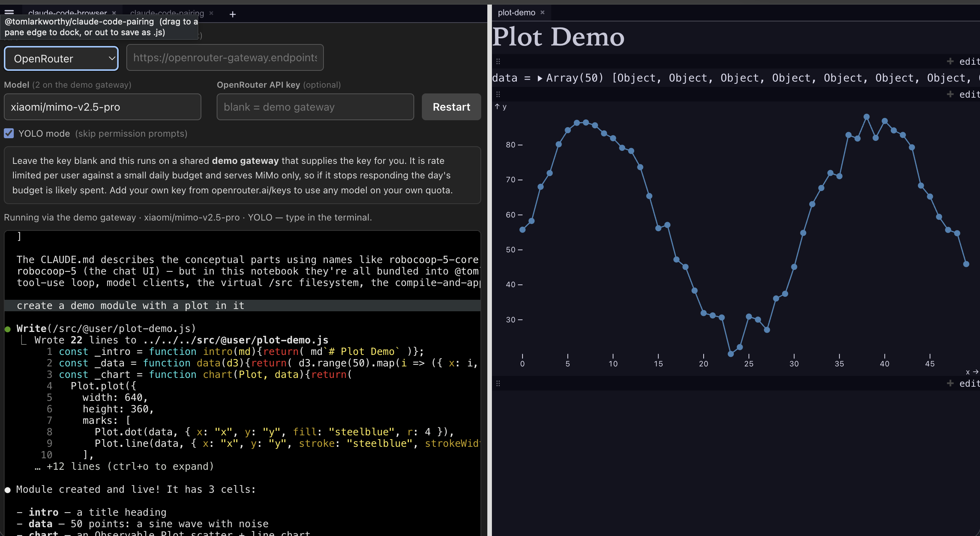This screenshot has width=980, height=536.
Task: Close the claude-code-pairing tab
Action: point(211,13)
